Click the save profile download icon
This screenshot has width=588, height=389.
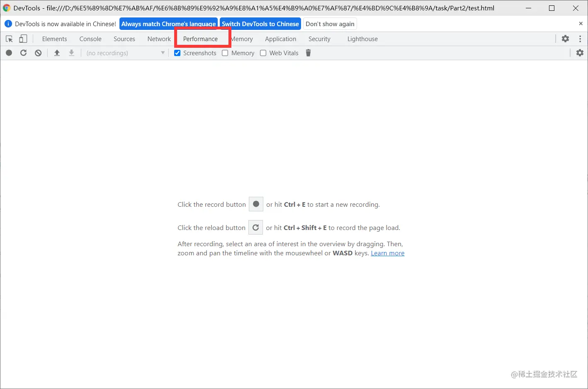tap(71, 53)
